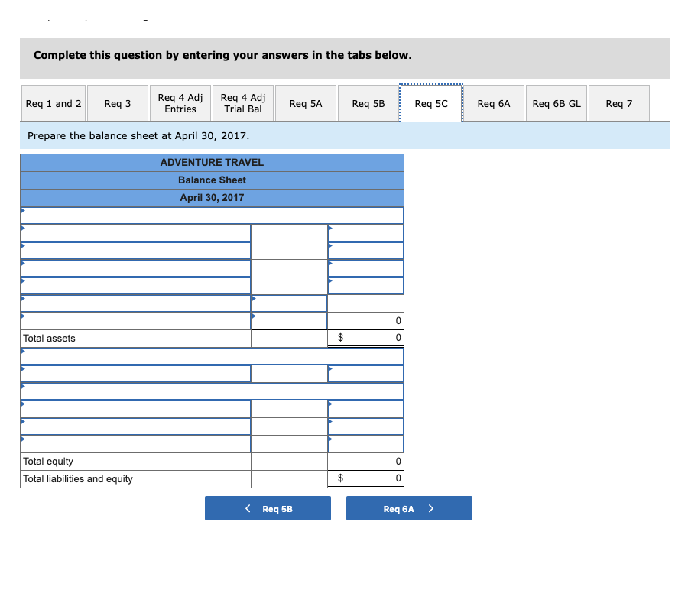
Task: Open the account dropdown in the first equity row
Action: click(23, 404)
